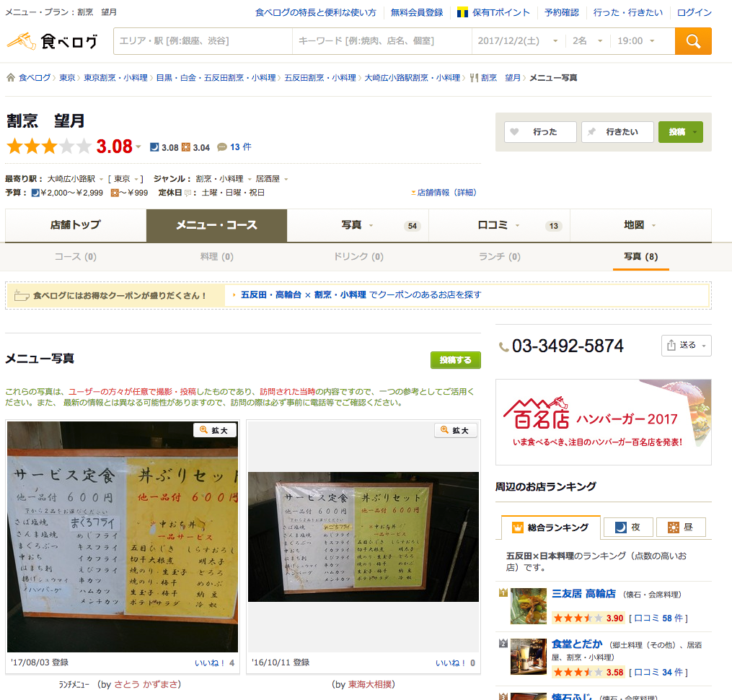Click 口コミ 58 件 link
732x700 pixels.
point(658,618)
